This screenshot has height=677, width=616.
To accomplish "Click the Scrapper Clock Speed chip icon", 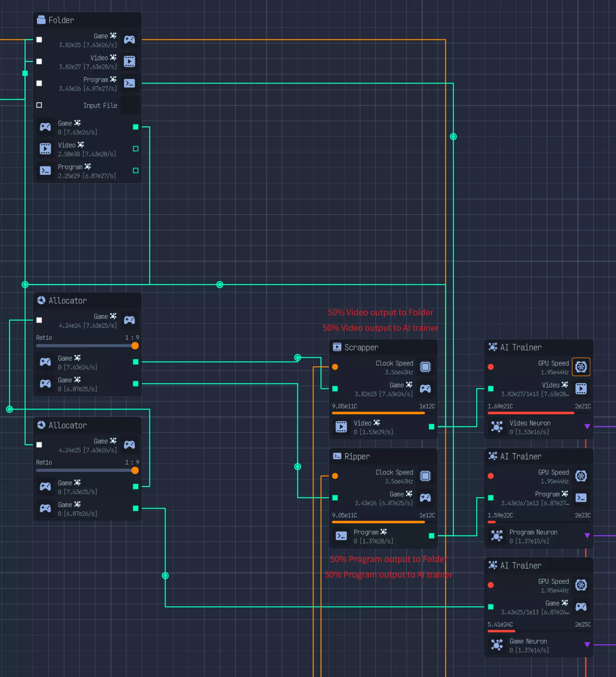I will point(425,367).
